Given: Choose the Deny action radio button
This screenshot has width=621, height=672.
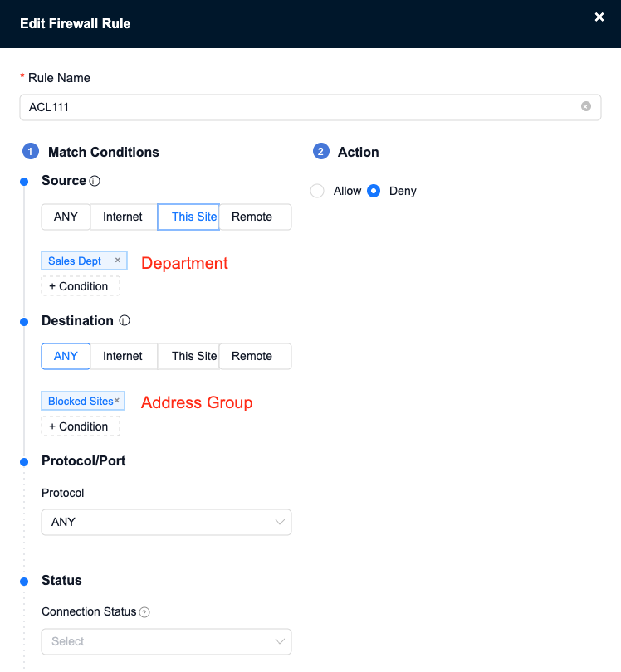Looking at the screenshot, I should 374,191.
